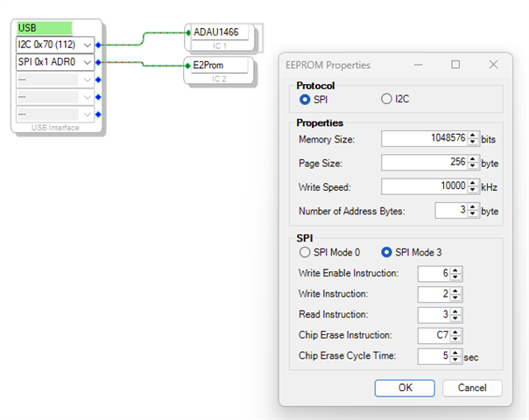The width and height of the screenshot is (529, 420).
Task: Click blue output pin beside SPI 0x1 ADR0
Action: click(98, 62)
